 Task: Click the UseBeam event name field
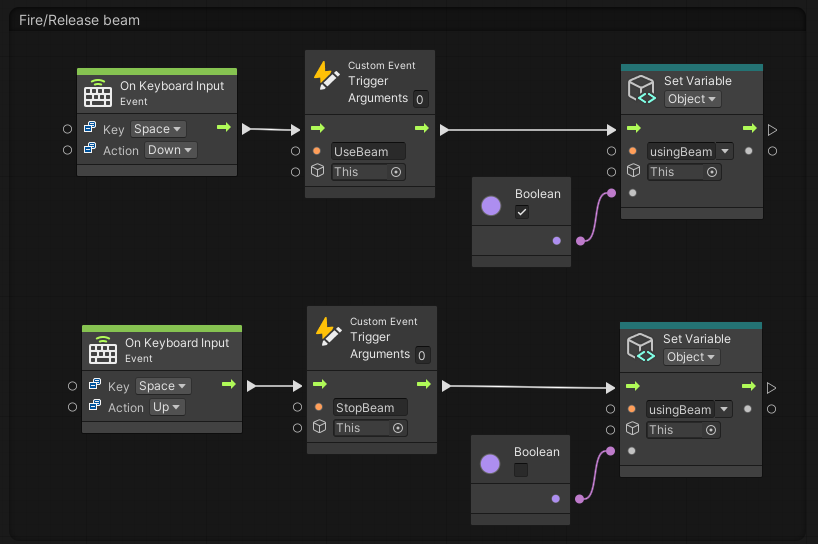369,151
